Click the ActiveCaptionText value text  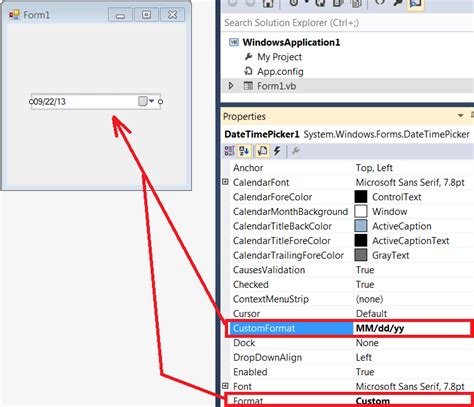click(x=411, y=241)
